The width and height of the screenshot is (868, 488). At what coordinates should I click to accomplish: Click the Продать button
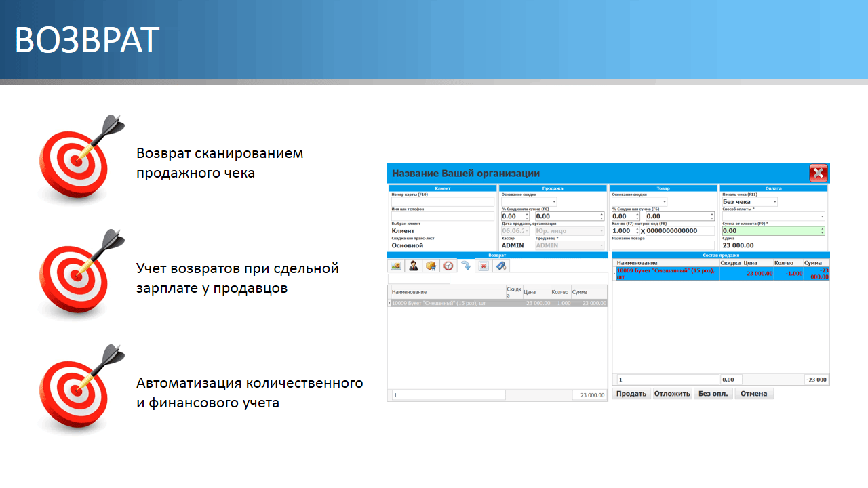[x=631, y=394]
